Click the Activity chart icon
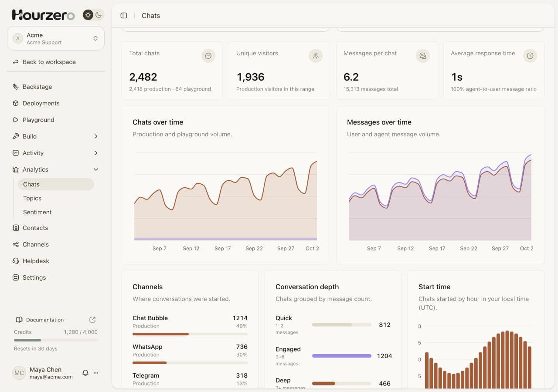 click(x=16, y=153)
